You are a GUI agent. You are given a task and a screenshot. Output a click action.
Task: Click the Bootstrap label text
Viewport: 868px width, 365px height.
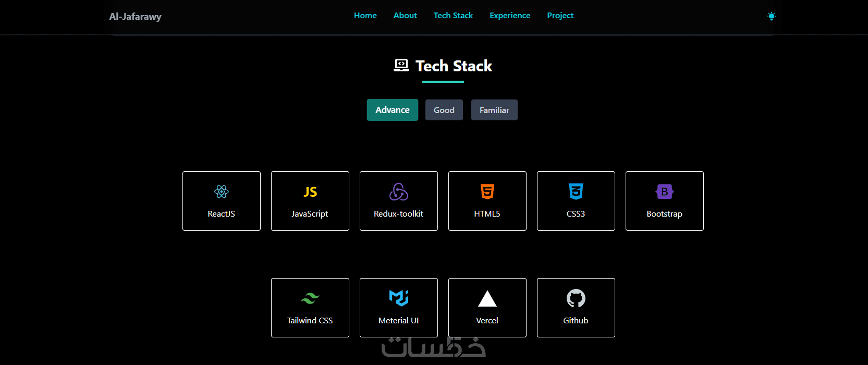point(665,214)
